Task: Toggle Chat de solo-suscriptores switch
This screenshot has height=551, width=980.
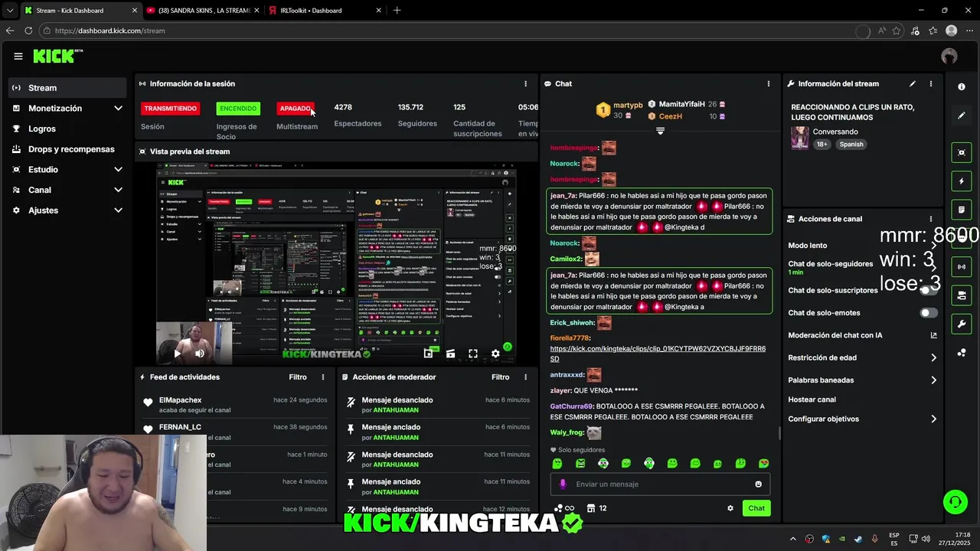Action: tap(929, 290)
